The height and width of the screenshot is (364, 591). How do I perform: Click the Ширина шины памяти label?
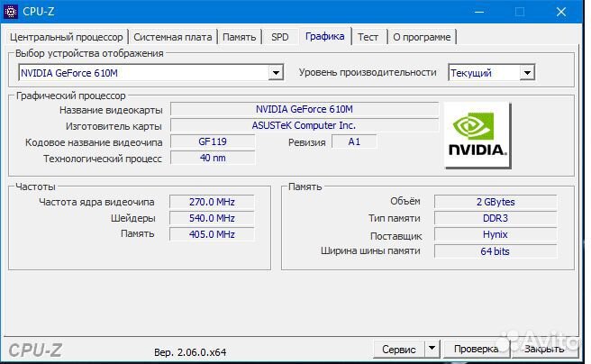click(x=370, y=251)
